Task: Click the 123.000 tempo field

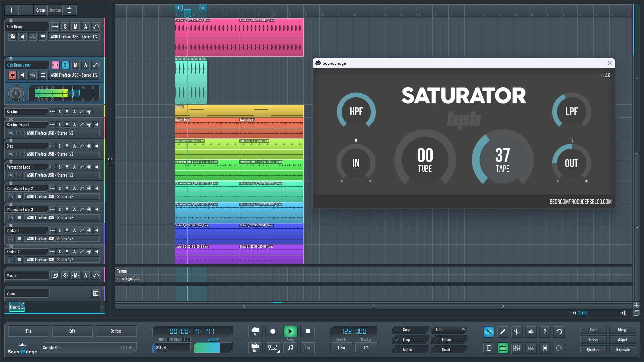Action: coord(354,331)
